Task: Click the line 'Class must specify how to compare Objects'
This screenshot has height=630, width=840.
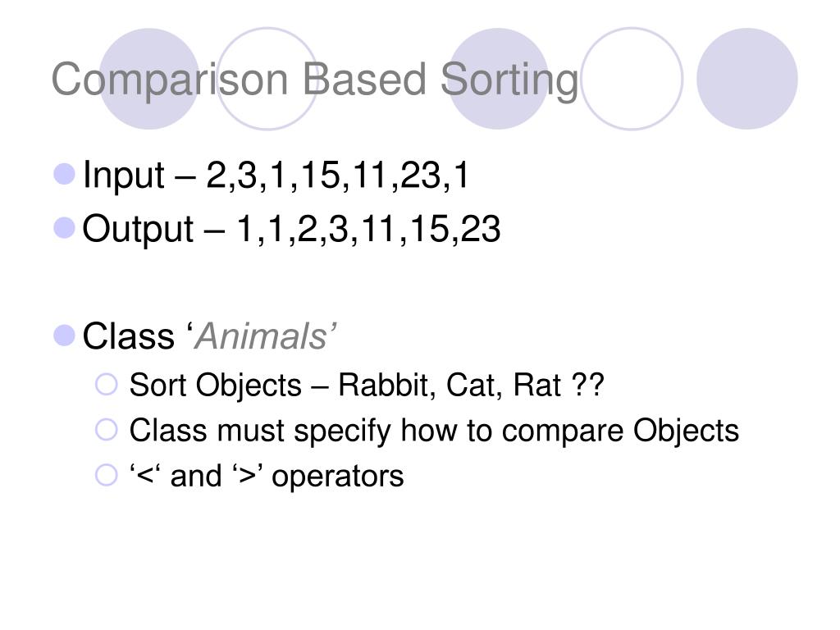Action: click(434, 431)
